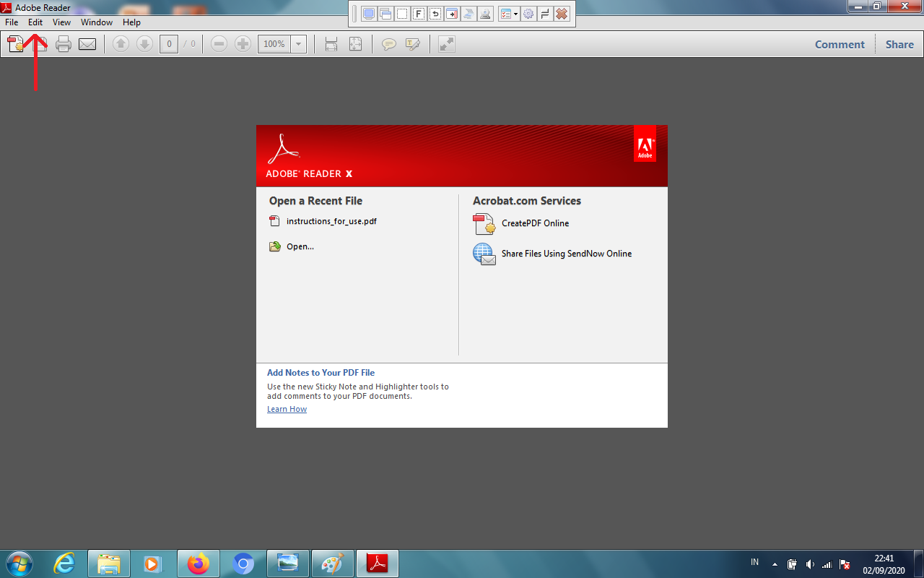The width and height of the screenshot is (924, 578).
Task: Click the clock showing 22:41
Action: coord(884,558)
